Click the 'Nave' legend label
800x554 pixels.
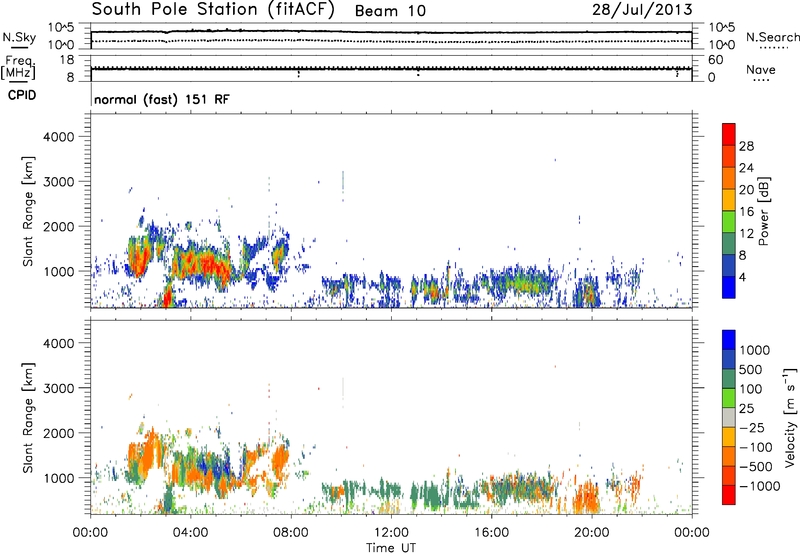click(x=761, y=69)
